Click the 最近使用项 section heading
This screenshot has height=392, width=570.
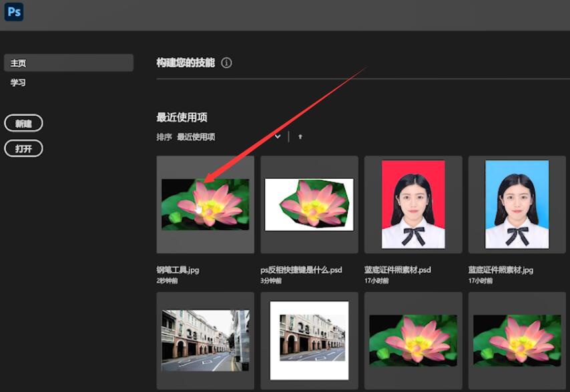(182, 117)
